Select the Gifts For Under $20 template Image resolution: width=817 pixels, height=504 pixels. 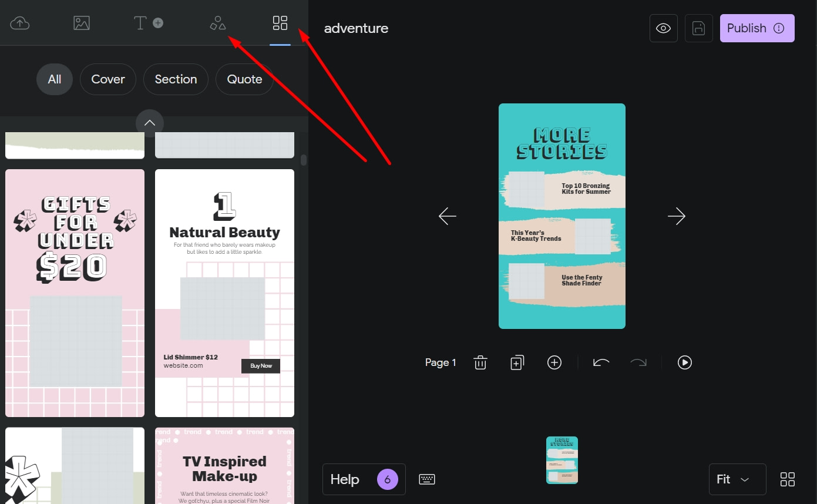[x=75, y=292]
